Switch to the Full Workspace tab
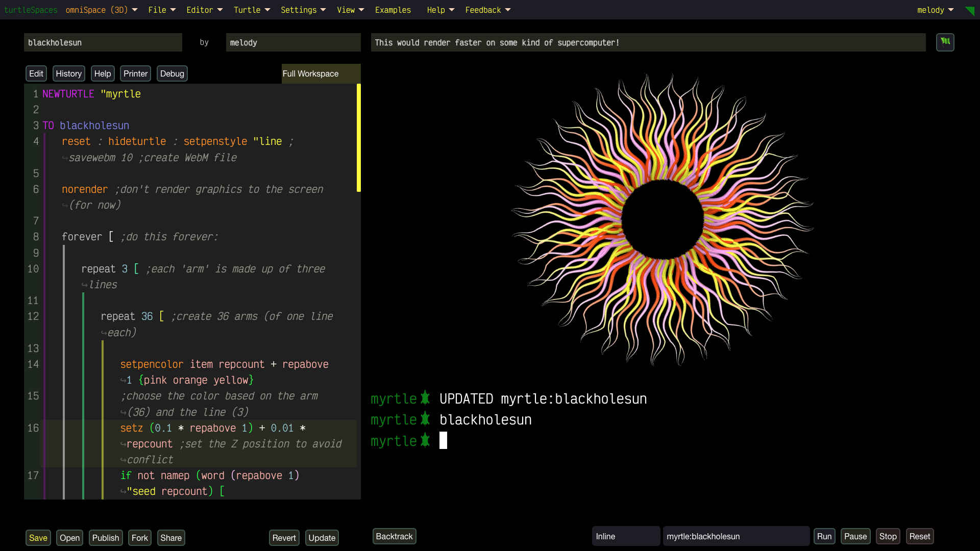 311,73
